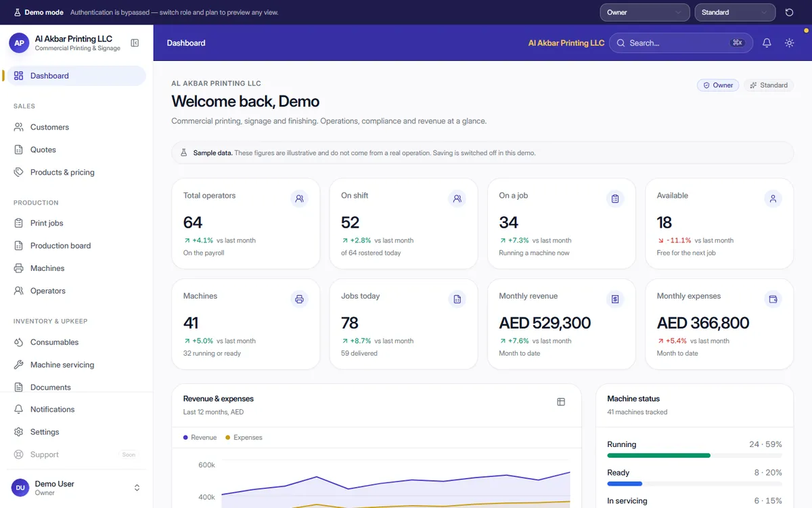Click the Monthly revenue card icon
The height and width of the screenshot is (508, 812).
coord(615,299)
